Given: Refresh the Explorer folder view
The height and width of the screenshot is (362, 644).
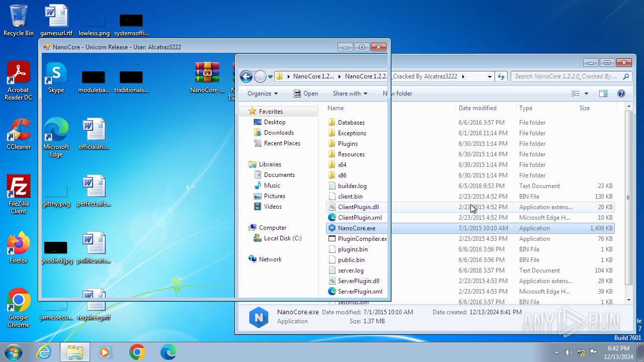Looking at the screenshot, I should [501, 76].
